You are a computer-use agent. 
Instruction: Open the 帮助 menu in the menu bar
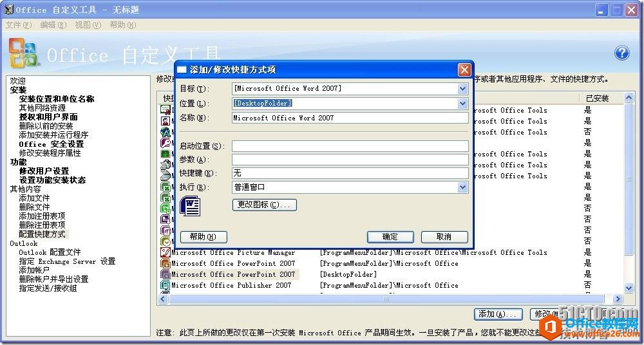point(123,25)
